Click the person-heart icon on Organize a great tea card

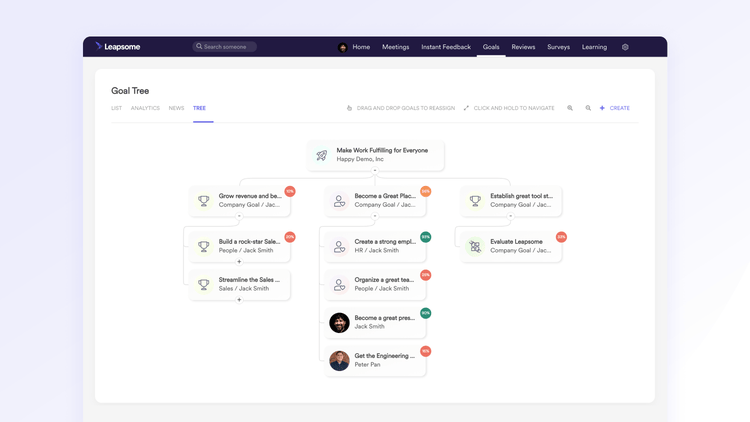click(x=339, y=285)
